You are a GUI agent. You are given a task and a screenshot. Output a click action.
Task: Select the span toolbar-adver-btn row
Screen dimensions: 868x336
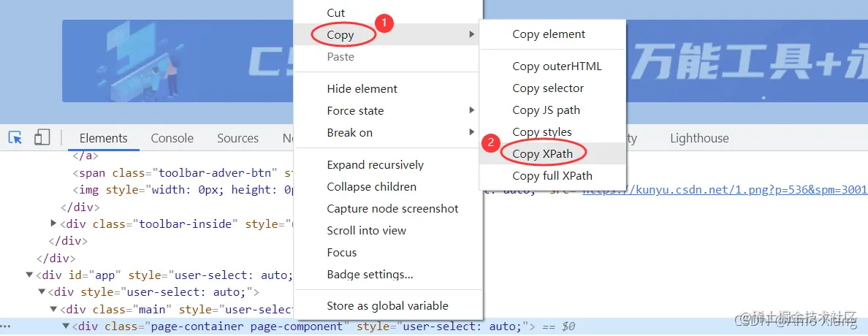point(182,173)
